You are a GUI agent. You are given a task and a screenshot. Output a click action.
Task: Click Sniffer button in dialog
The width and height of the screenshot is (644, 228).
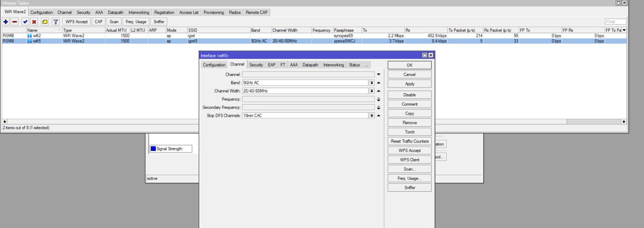click(410, 188)
